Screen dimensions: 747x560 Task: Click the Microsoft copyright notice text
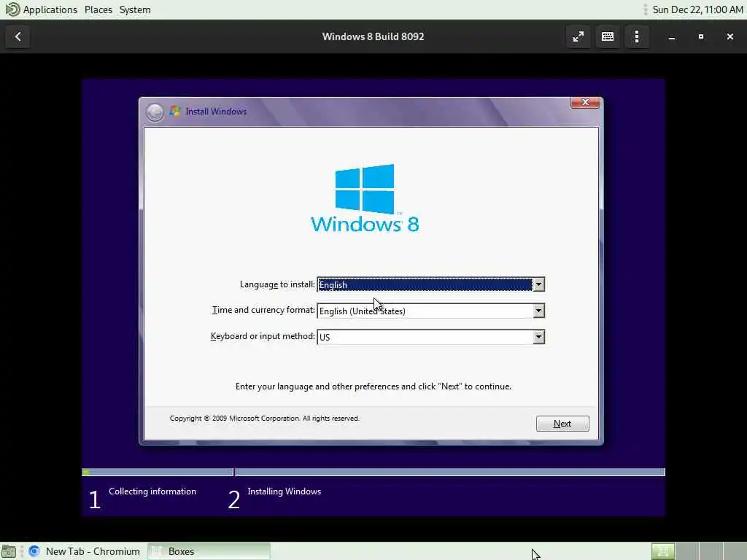(264, 419)
